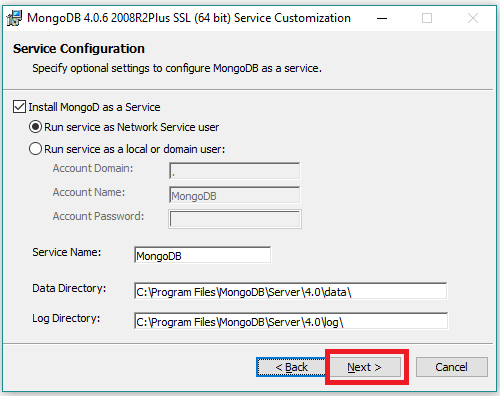Click the Account Domain field
Screen dimensions: 500x396
point(235,171)
